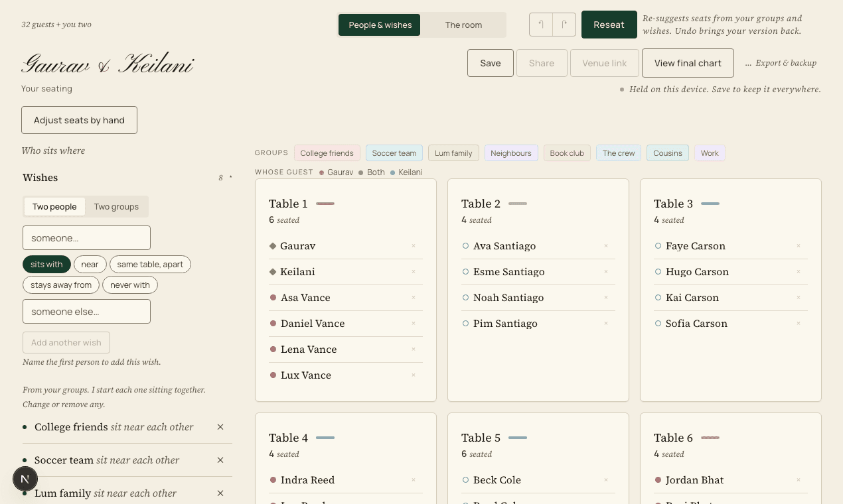Remove Indra Reed from Table 4
This screenshot has width=843, height=504.
(x=414, y=480)
